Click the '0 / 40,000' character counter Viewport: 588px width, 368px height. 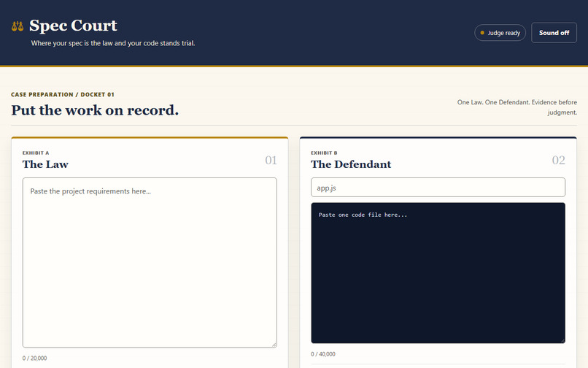tap(323, 354)
